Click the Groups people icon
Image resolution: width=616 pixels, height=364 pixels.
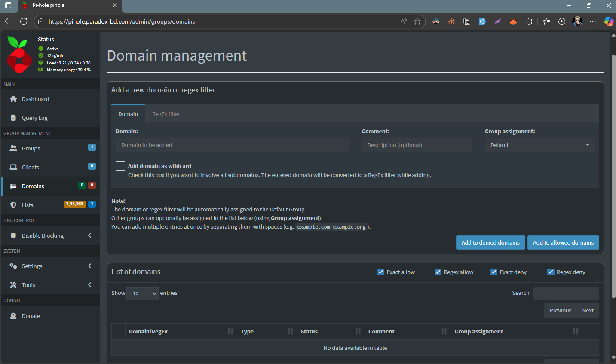[x=13, y=148]
